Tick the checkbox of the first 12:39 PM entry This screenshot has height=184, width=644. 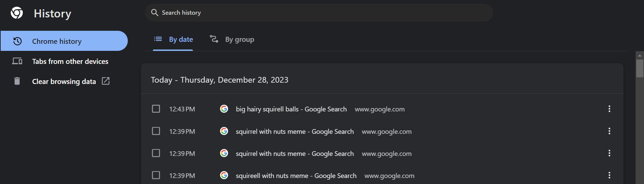pyautogui.click(x=156, y=131)
